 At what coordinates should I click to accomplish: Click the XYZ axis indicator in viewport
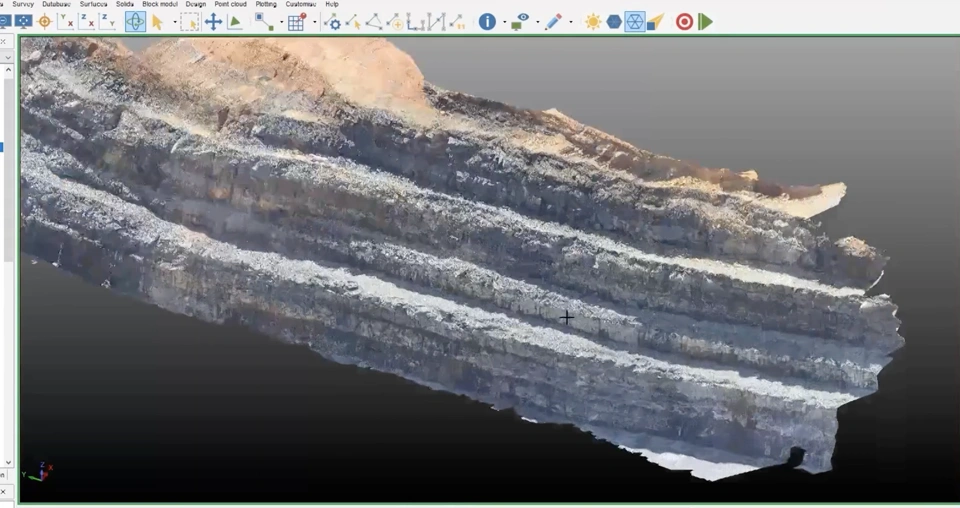pyautogui.click(x=41, y=471)
